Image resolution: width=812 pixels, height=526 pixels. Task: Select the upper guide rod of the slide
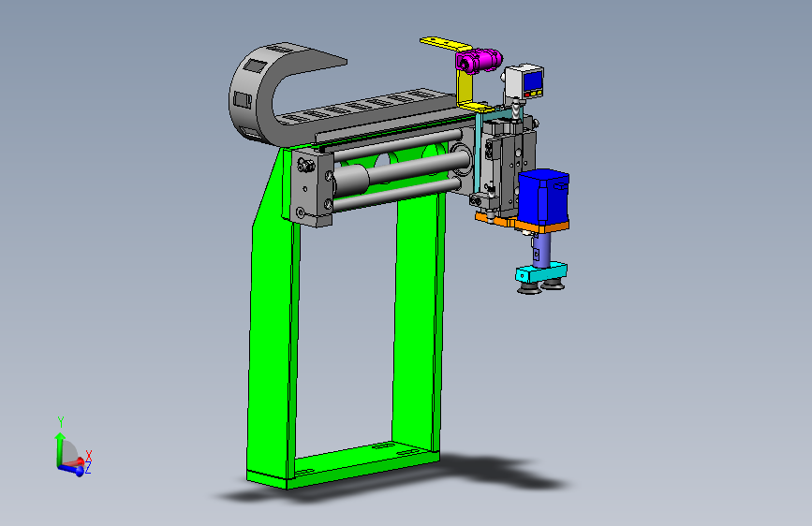pyautogui.click(x=398, y=144)
